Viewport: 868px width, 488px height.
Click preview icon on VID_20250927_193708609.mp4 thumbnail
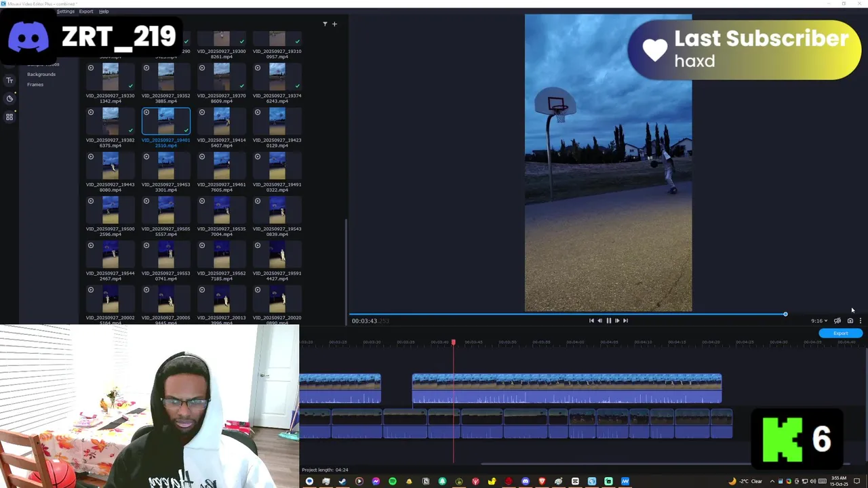pyautogui.click(x=202, y=68)
